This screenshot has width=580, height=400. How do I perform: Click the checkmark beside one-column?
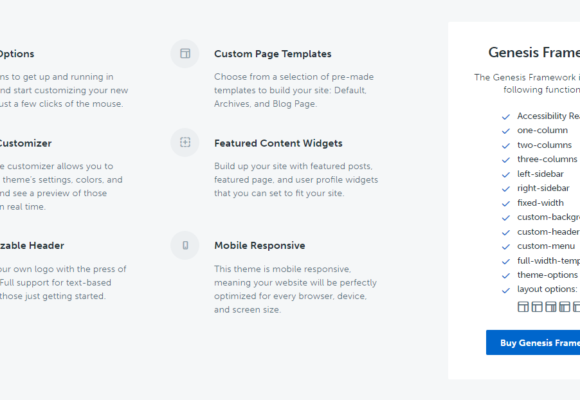(x=506, y=131)
